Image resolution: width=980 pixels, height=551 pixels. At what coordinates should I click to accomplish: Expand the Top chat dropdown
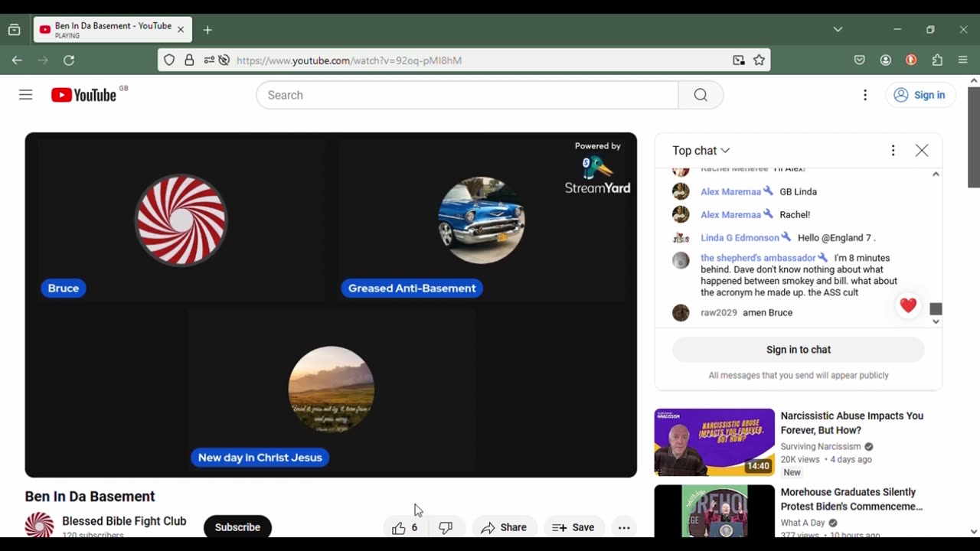coord(701,151)
